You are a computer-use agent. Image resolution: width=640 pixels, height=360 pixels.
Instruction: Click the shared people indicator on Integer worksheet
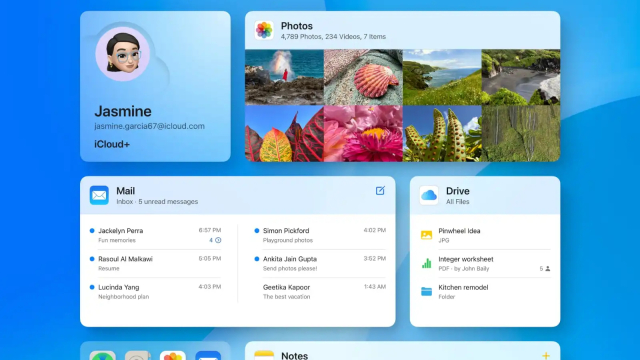545,269
